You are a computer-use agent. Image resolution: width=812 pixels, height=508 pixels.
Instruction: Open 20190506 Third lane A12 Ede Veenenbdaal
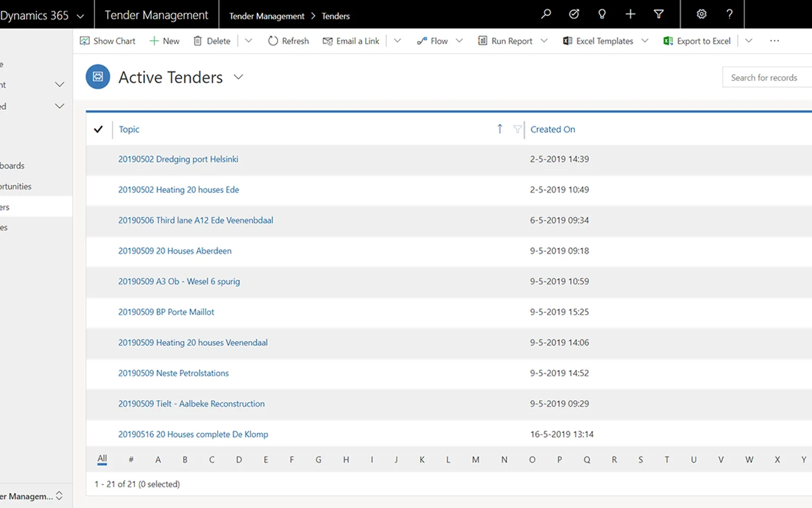(x=195, y=220)
